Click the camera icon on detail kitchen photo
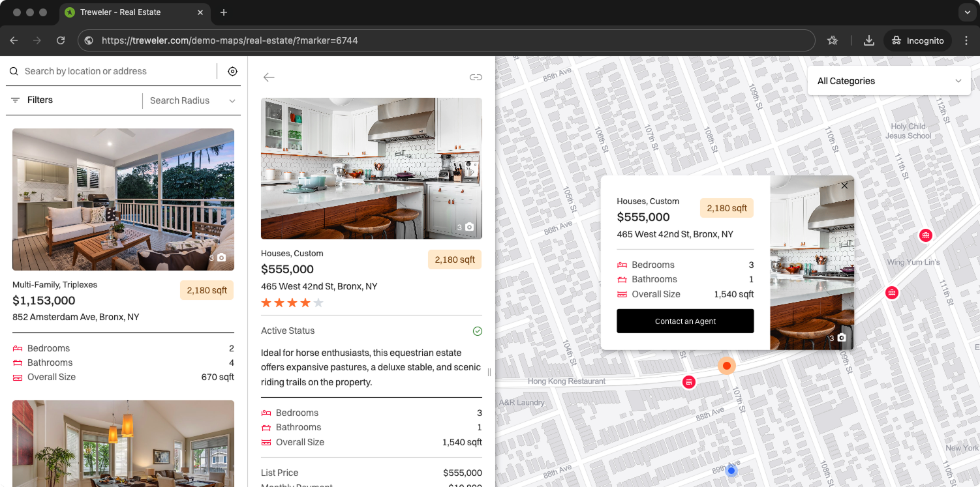The image size is (980, 487). [469, 227]
